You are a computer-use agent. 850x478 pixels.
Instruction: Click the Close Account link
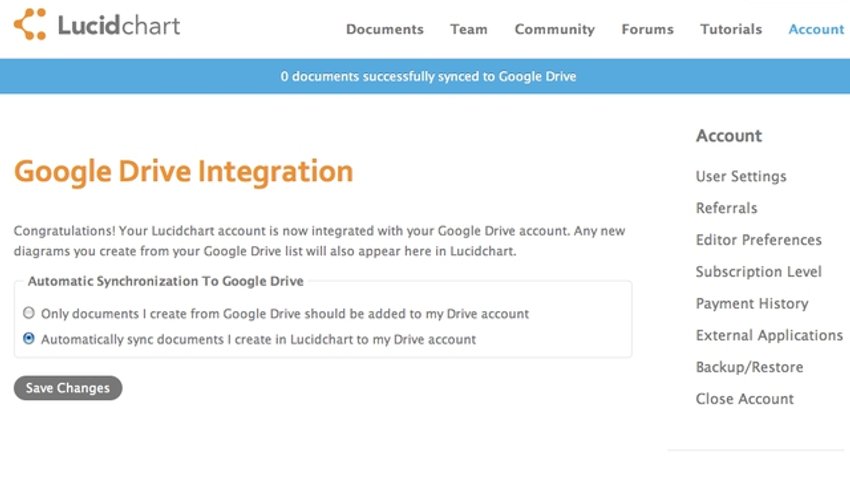click(745, 399)
